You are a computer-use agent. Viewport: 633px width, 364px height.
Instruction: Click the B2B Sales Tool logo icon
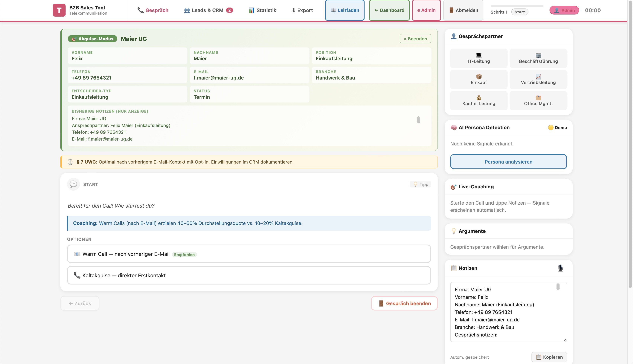(59, 10)
